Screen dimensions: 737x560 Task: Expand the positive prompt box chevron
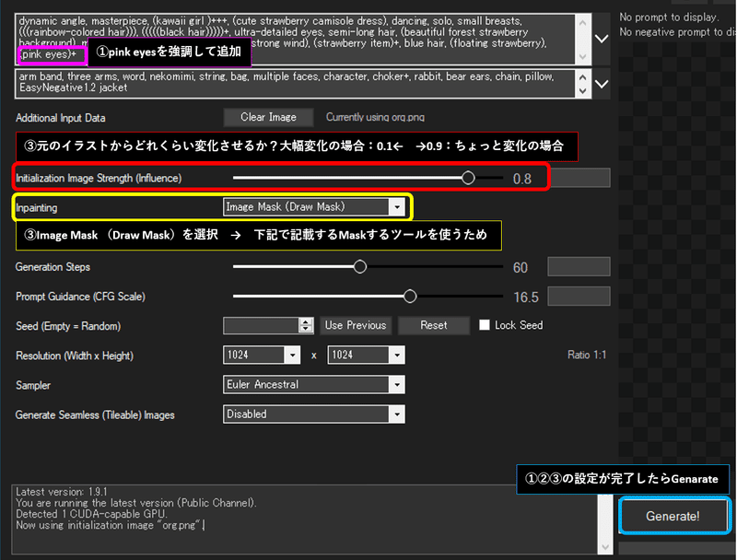point(602,39)
